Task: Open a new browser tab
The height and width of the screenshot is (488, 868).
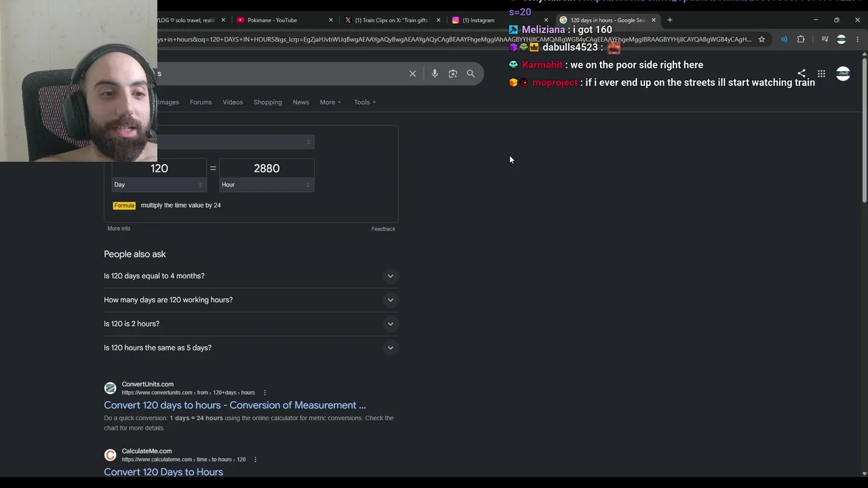Action: pyautogui.click(x=670, y=20)
